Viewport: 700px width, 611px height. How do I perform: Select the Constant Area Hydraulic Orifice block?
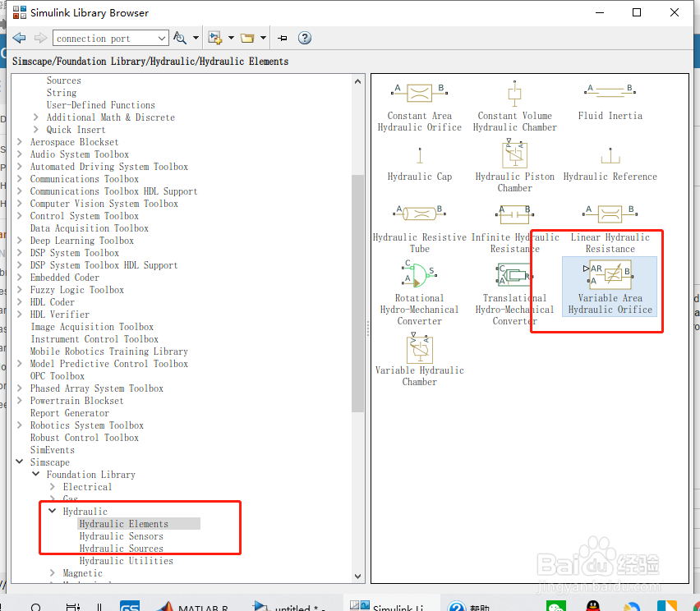point(419,107)
